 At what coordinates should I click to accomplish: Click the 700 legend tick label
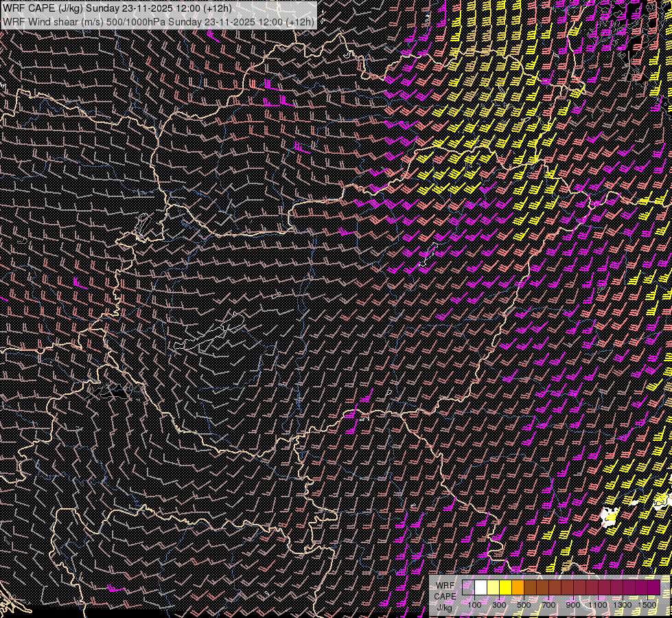[x=548, y=605]
